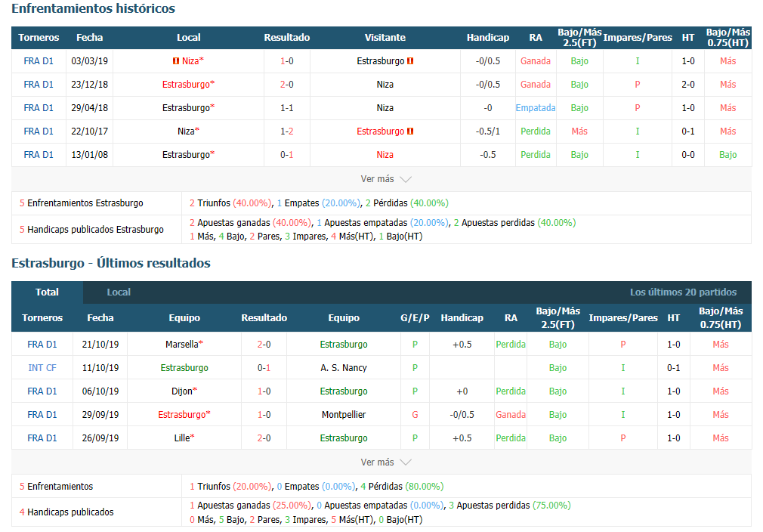The width and height of the screenshot is (763, 532).
Task: Click result 1-0 of 03/03/19 match
Action: 286,61
